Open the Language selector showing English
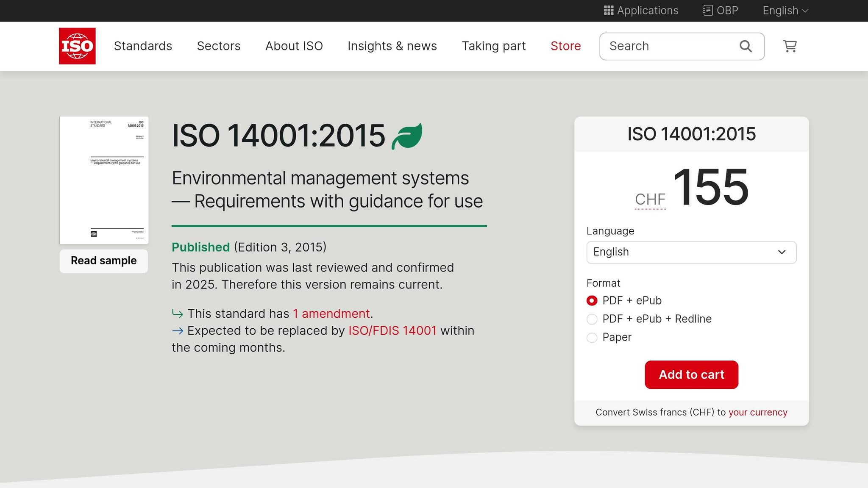 pos(691,252)
